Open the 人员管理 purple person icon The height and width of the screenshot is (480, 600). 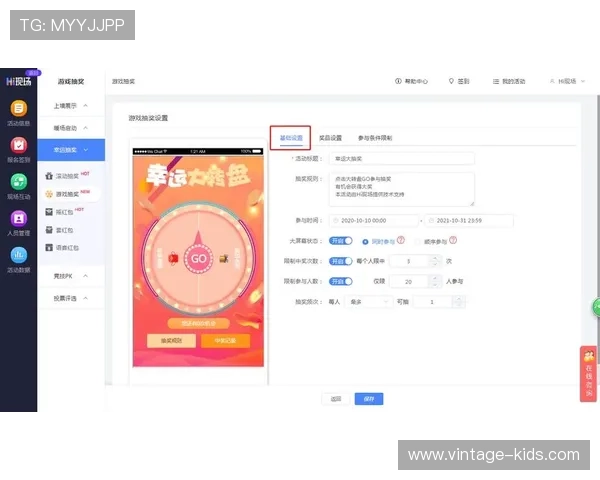(18, 219)
